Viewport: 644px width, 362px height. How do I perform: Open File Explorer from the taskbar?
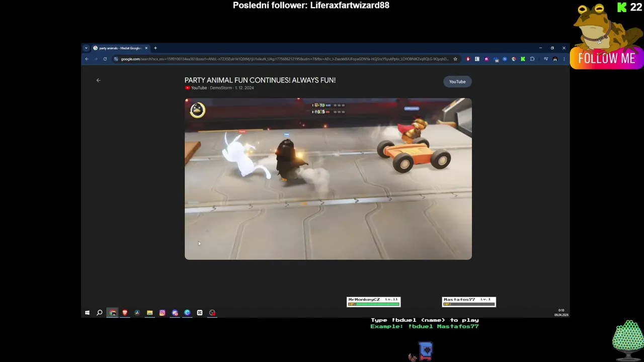pyautogui.click(x=150, y=313)
